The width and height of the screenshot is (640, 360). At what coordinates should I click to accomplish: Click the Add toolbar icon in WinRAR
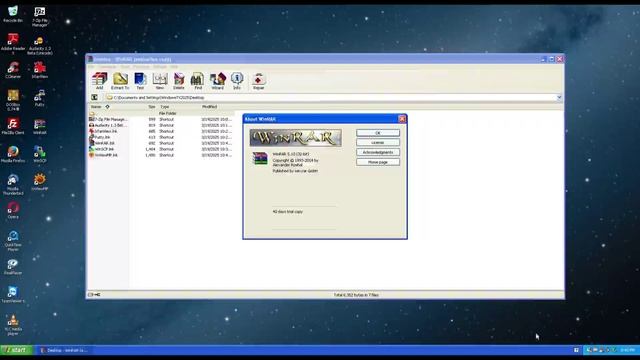(x=99, y=81)
